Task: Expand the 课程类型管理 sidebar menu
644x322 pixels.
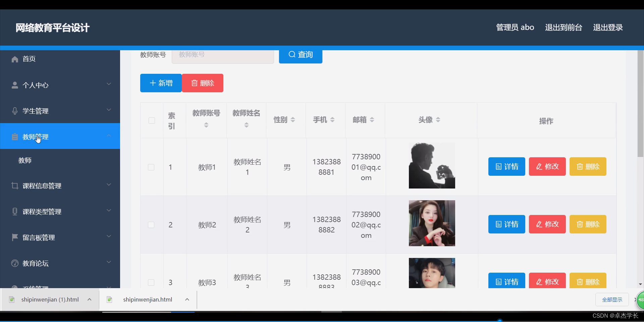Action: (x=109, y=210)
